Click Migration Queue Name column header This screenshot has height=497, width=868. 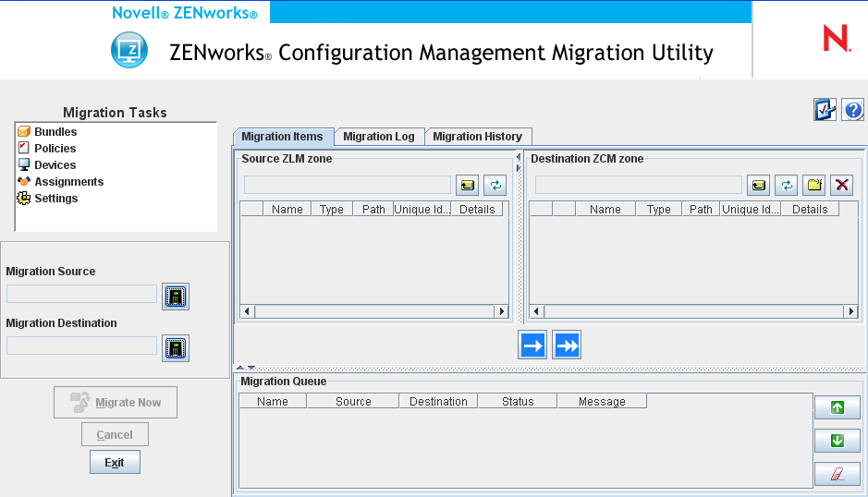pyautogui.click(x=273, y=401)
